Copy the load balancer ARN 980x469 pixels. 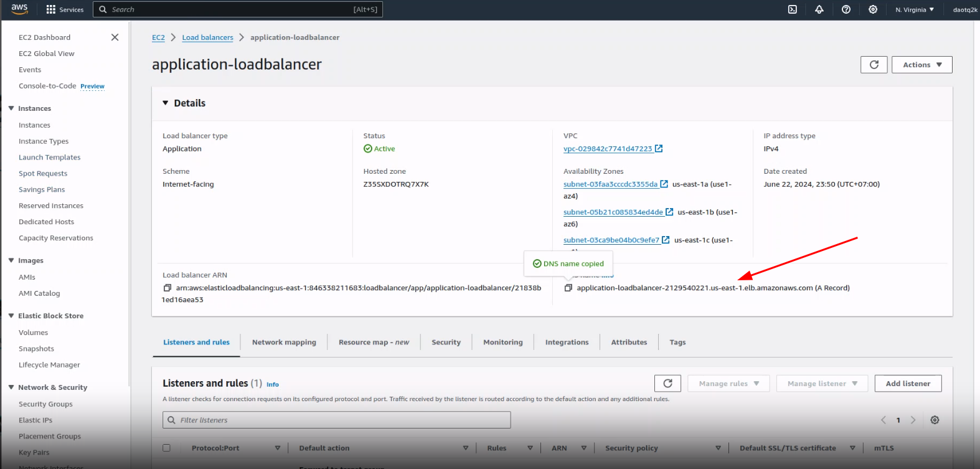(x=167, y=288)
